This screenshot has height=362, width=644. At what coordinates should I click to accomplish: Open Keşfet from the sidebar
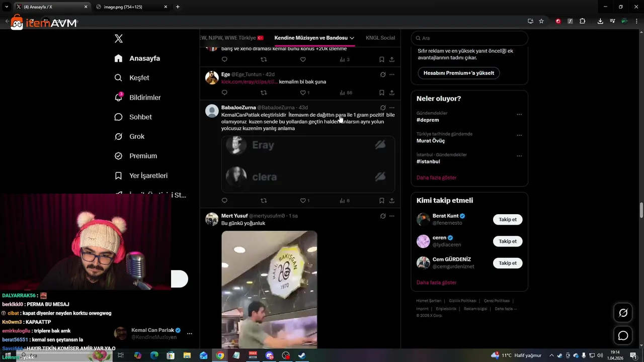132,78
